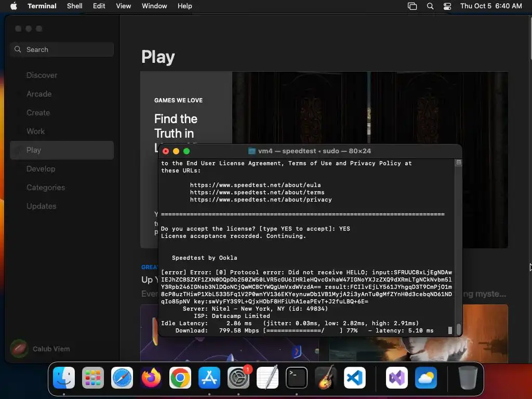Open Visual Studio from the Dock
Screen dimensions: 532x399
[396, 378]
